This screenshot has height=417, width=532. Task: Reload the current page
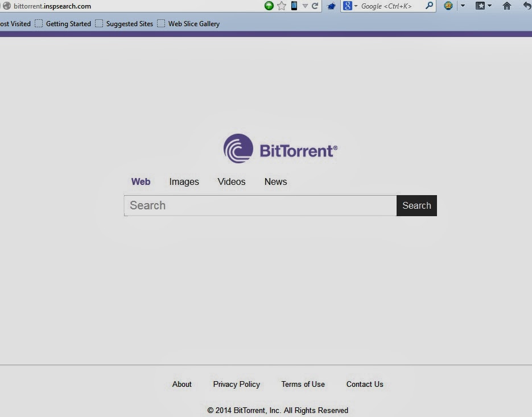coord(315,6)
